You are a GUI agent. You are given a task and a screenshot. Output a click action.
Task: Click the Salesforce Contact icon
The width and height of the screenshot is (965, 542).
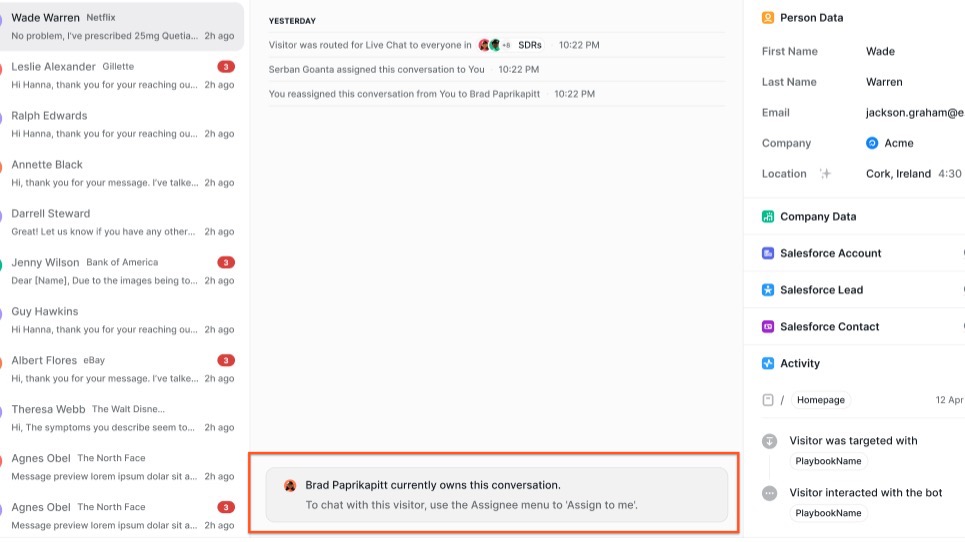[768, 327]
